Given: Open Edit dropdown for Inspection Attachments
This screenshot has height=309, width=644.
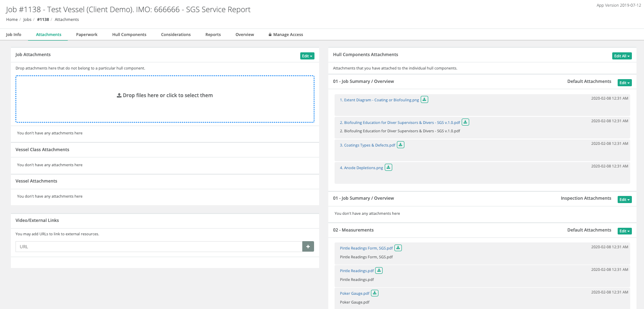Looking at the screenshot, I should click(624, 200).
